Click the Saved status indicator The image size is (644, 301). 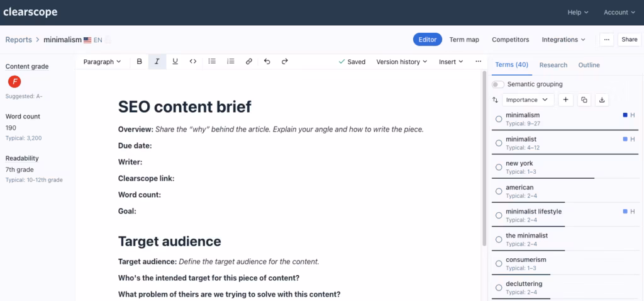tap(352, 62)
